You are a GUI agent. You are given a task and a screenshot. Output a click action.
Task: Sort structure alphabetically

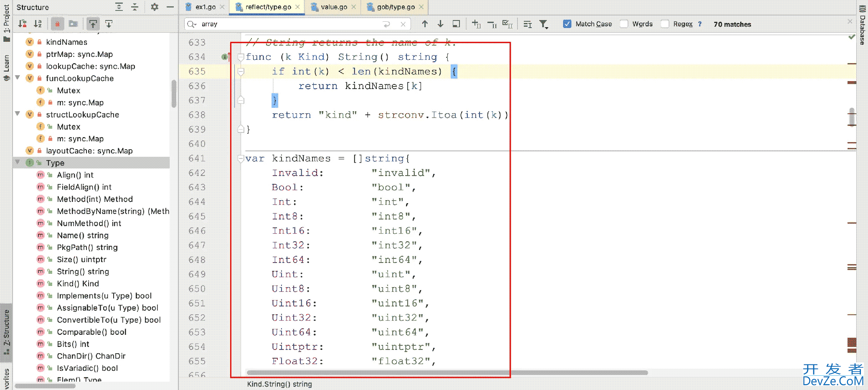tap(38, 24)
